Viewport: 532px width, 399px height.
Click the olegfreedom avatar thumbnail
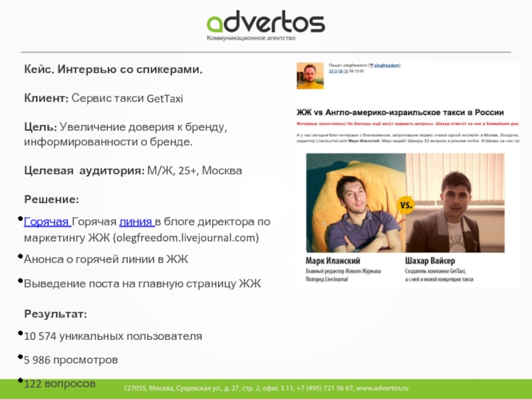(310, 76)
